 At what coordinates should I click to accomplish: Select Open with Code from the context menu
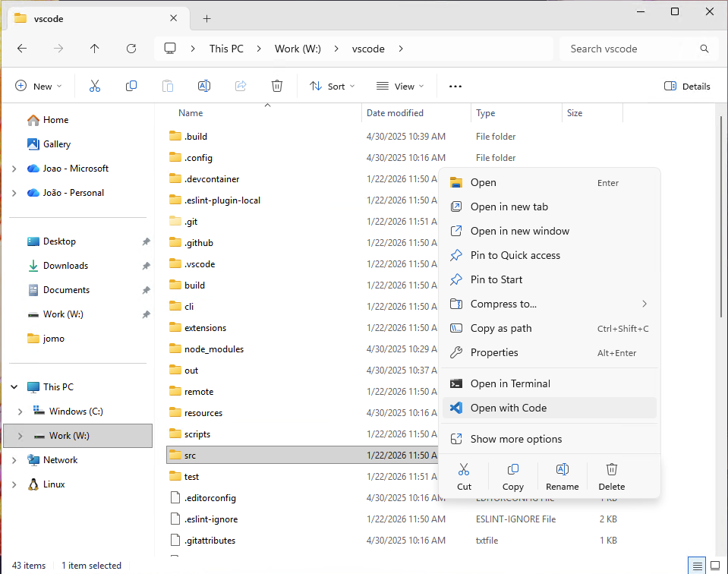point(506,408)
